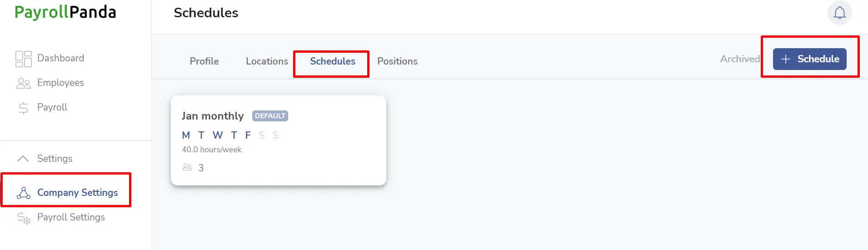Screen dimensions: 868x250
Task: Open Payroll Settings in sidebar
Action: tap(71, 217)
